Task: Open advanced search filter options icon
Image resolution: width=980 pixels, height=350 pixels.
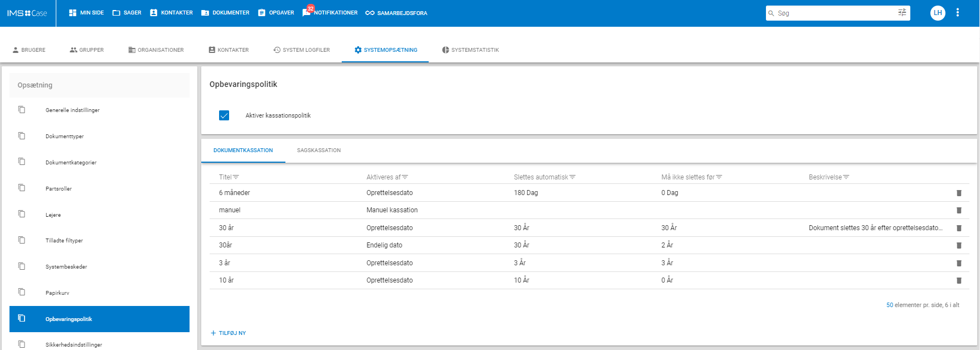Action: click(902, 13)
